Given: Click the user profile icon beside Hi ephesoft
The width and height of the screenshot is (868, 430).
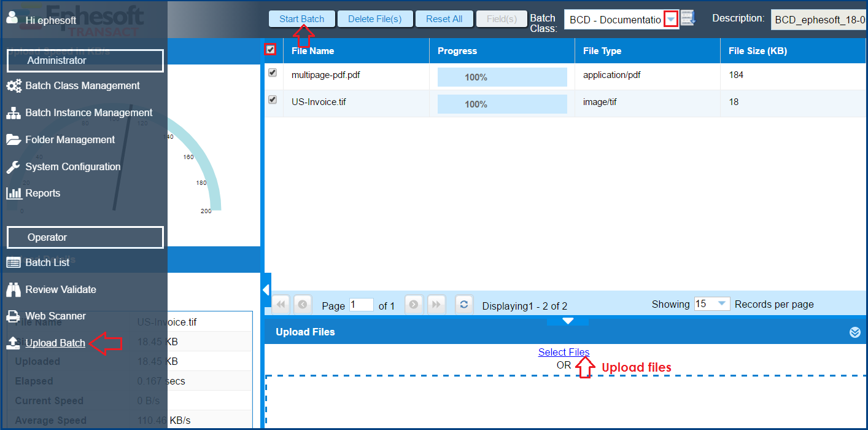Looking at the screenshot, I should click(12, 18).
